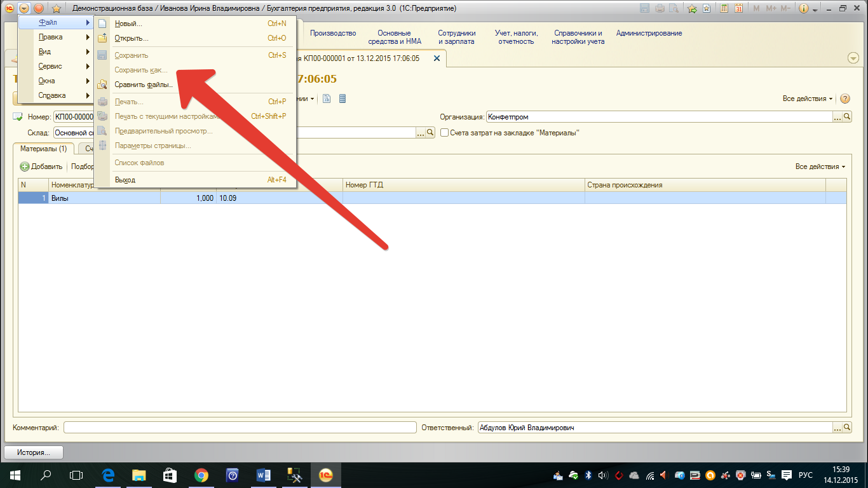Click the История... button

[x=34, y=452]
